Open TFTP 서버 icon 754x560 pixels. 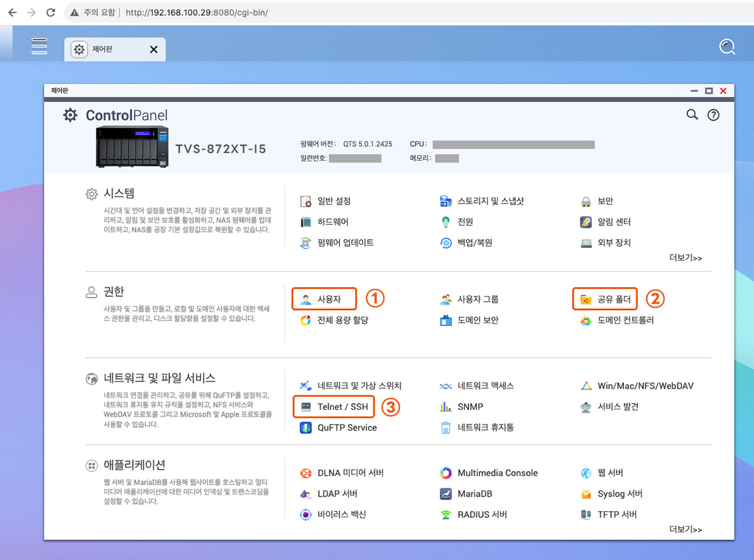click(586, 515)
